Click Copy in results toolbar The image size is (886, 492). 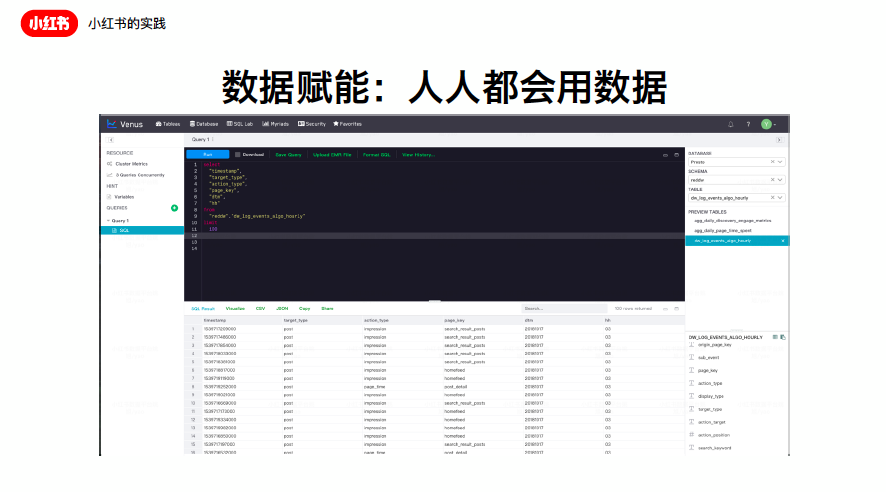(305, 308)
